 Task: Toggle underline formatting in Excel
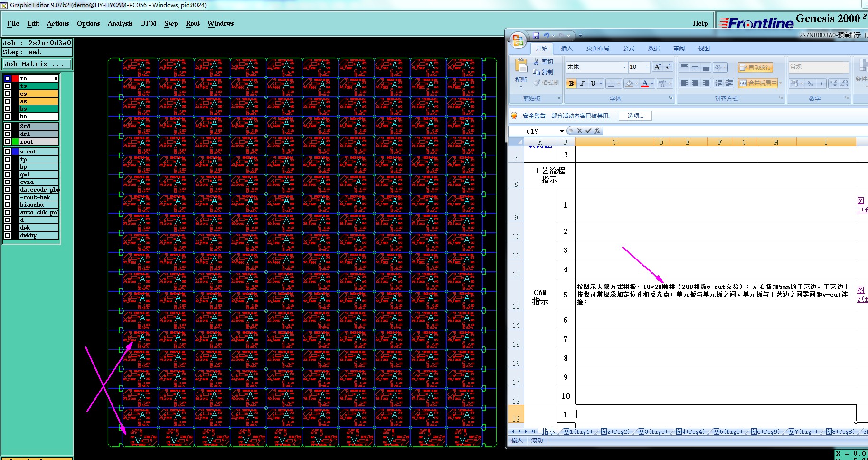coord(593,84)
